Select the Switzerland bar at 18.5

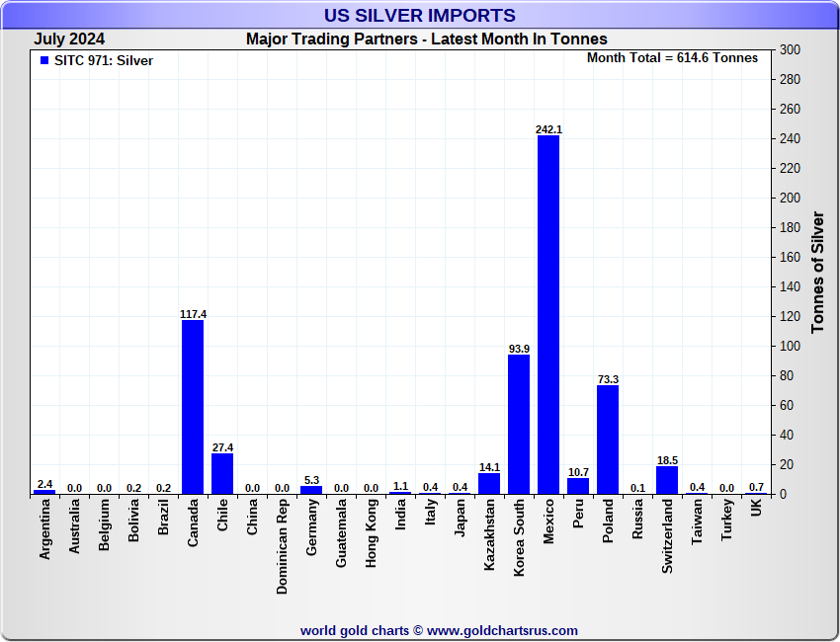(667, 480)
